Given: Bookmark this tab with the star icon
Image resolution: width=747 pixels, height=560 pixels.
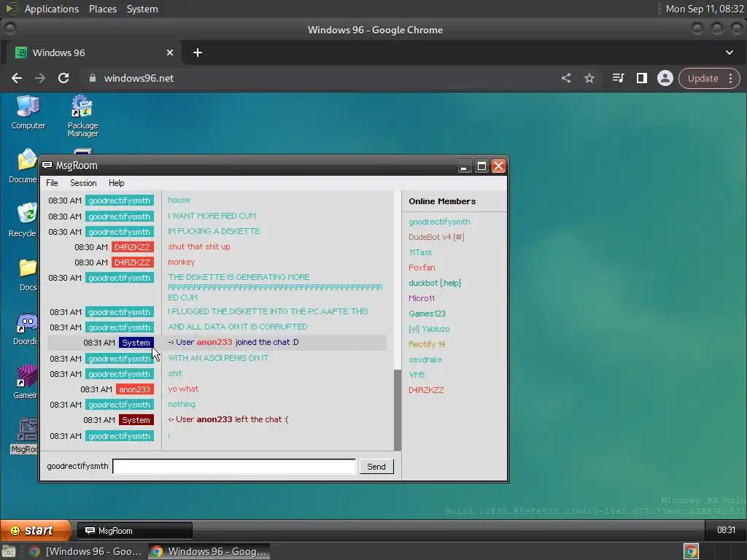Looking at the screenshot, I should coord(589,78).
